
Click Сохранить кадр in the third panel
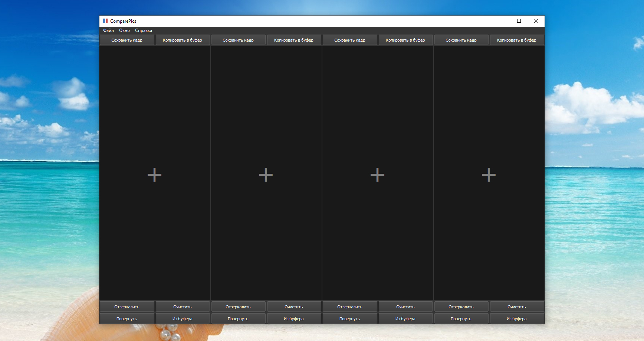point(350,40)
